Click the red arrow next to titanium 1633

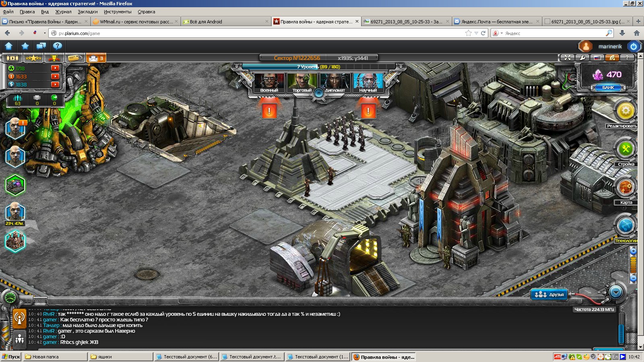tap(55, 76)
